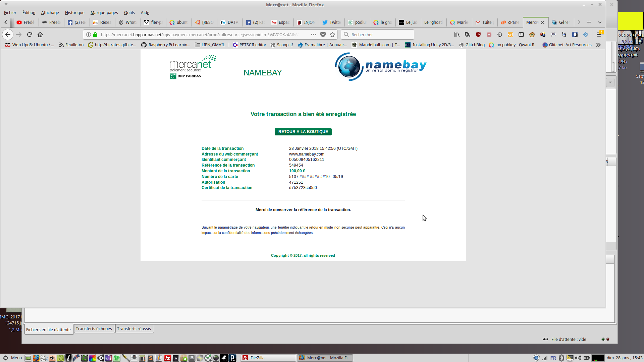Click the uBlock Origin shield icon
Image resolution: width=644 pixels, height=362 pixels.
pyautogui.click(x=478, y=35)
